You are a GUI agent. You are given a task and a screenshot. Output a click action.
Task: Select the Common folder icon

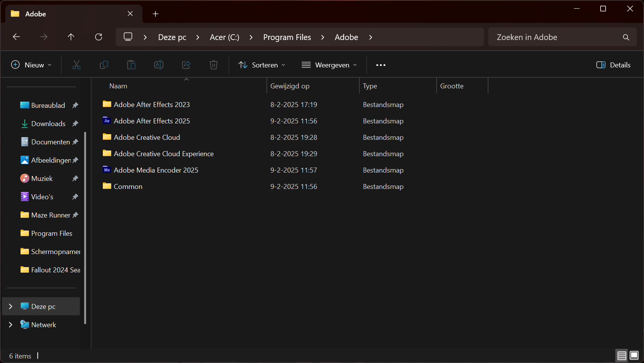click(107, 186)
